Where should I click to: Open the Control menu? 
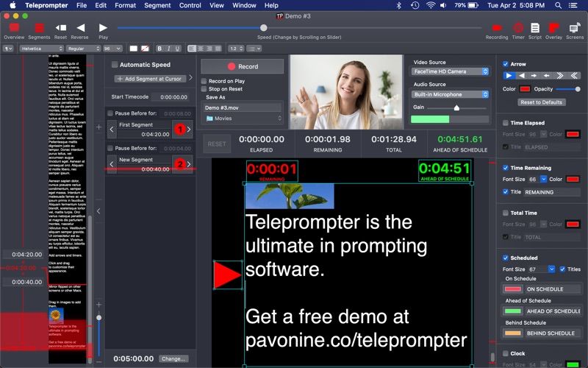point(190,5)
